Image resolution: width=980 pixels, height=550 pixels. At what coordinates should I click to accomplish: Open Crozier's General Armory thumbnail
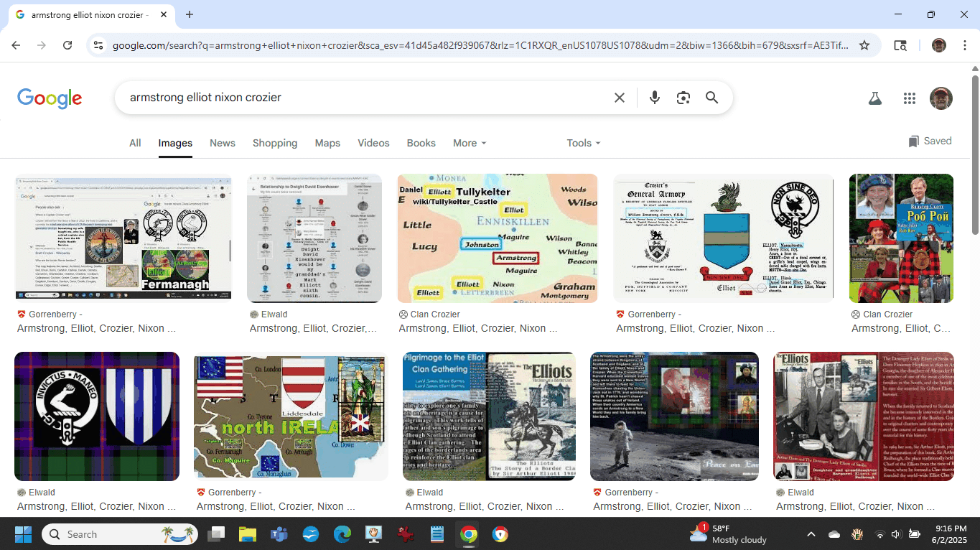tap(724, 238)
